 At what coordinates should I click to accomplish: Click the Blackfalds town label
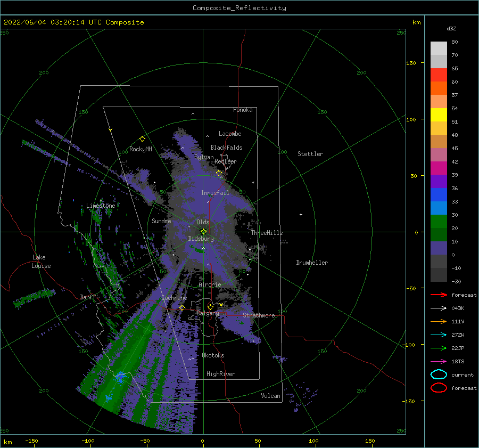point(226,148)
